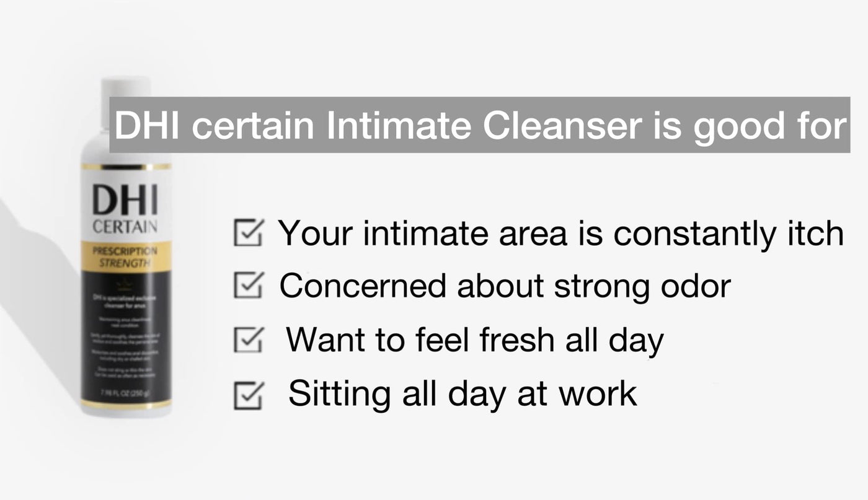The width and height of the screenshot is (868, 500).
Task: Click the "FL OZ" volume text on the bottle
Action: [126, 394]
